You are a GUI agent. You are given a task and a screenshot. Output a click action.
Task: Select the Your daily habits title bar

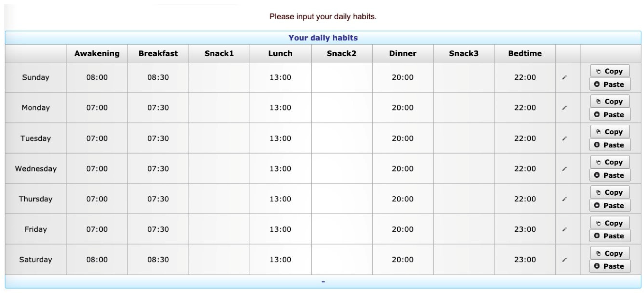[323, 38]
